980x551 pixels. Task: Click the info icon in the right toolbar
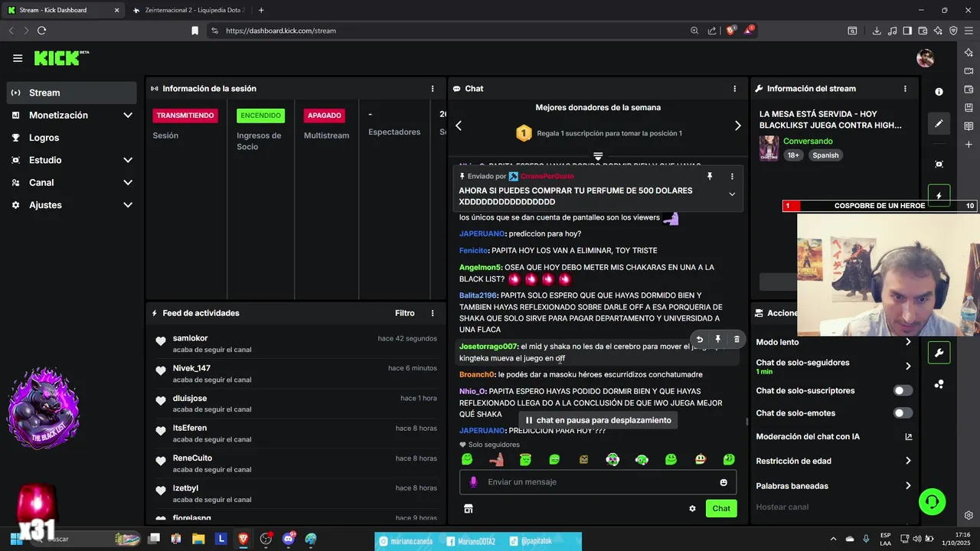(939, 91)
